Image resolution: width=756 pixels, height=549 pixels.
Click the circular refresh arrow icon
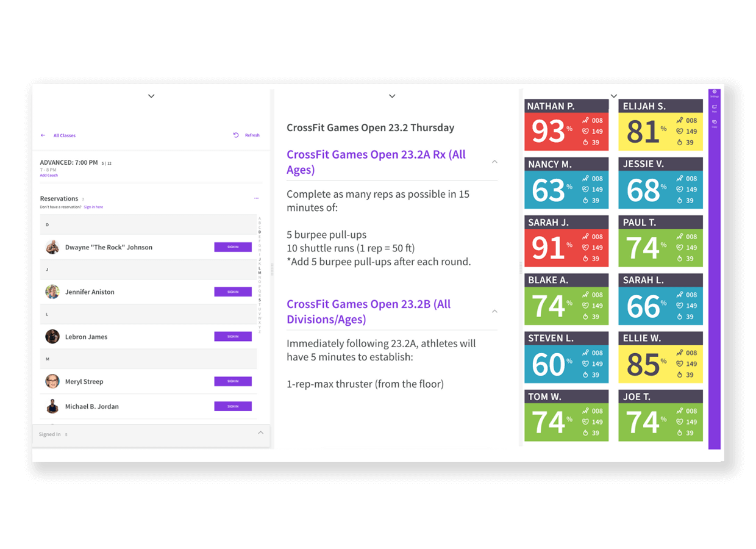point(236,135)
